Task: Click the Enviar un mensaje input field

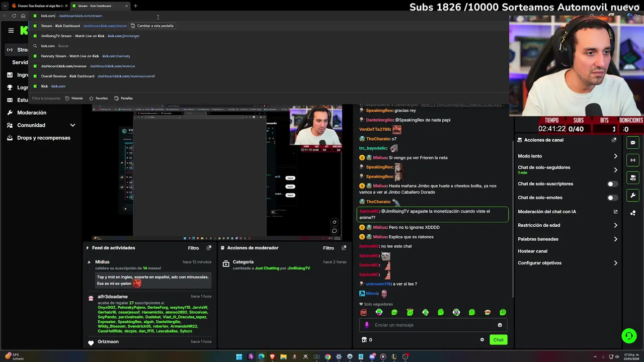Action: [x=433, y=325]
